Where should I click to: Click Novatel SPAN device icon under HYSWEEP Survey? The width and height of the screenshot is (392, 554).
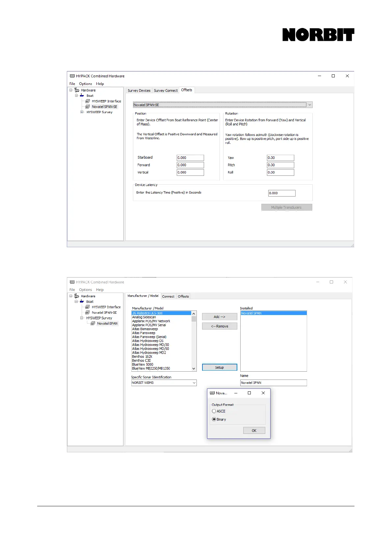(x=93, y=323)
